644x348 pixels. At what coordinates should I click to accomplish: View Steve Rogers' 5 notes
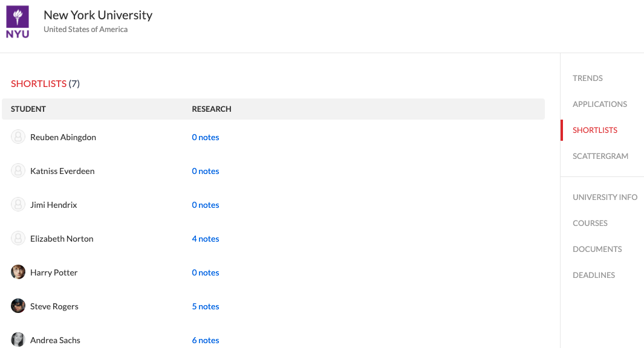coord(206,306)
